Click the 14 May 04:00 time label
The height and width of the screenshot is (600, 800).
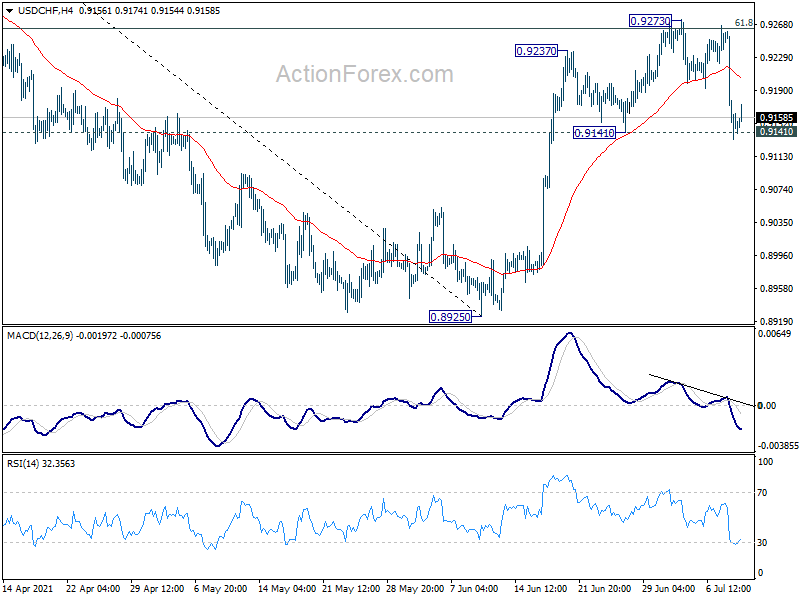tap(286, 588)
